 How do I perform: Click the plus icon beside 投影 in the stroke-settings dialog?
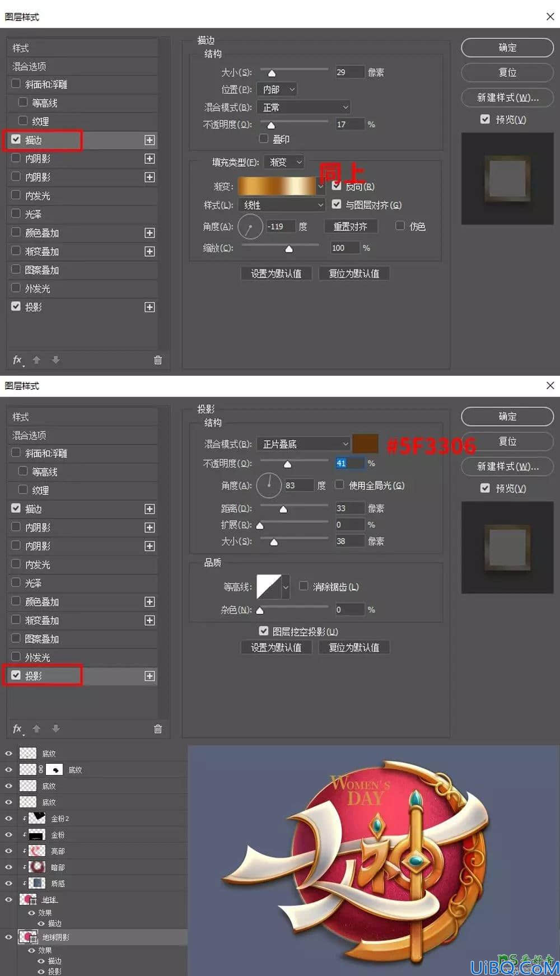(x=150, y=307)
